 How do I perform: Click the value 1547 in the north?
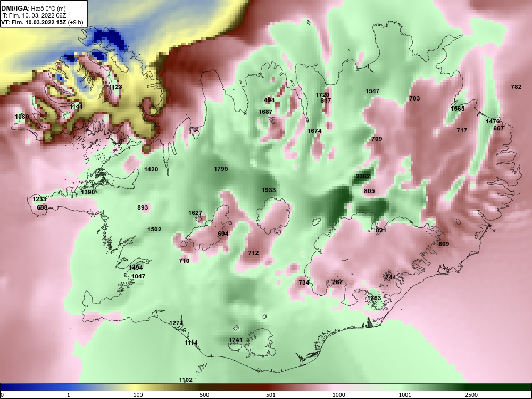(x=372, y=91)
